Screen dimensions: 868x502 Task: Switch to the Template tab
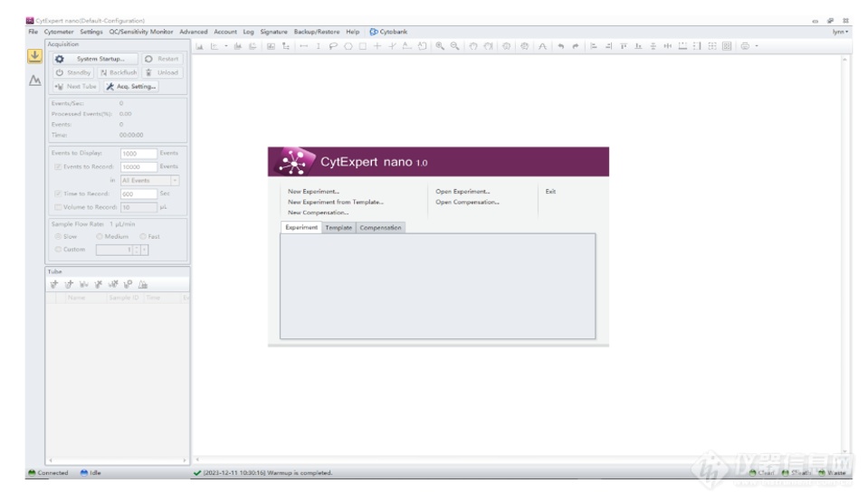pyautogui.click(x=339, y=228)
